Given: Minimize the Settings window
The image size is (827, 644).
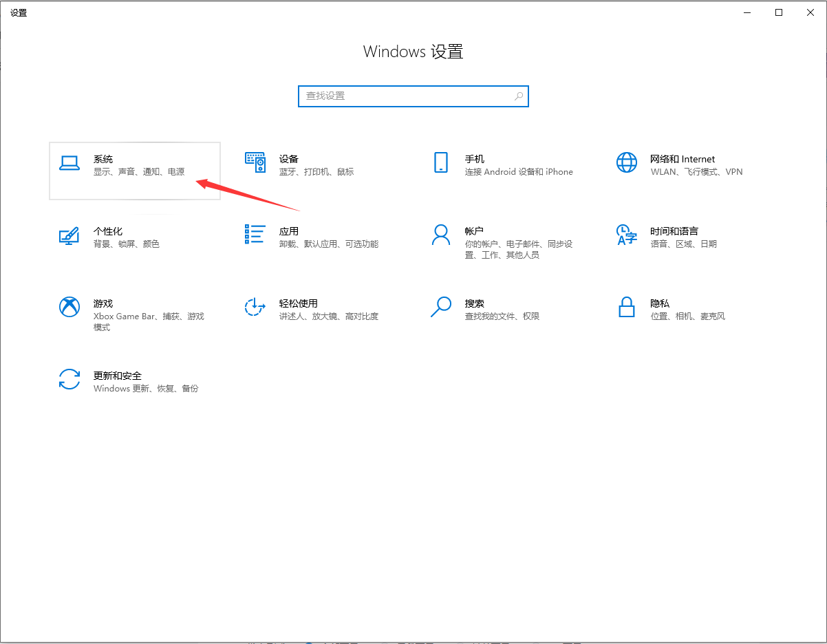Looking at the screenshot, I should 748,12.
